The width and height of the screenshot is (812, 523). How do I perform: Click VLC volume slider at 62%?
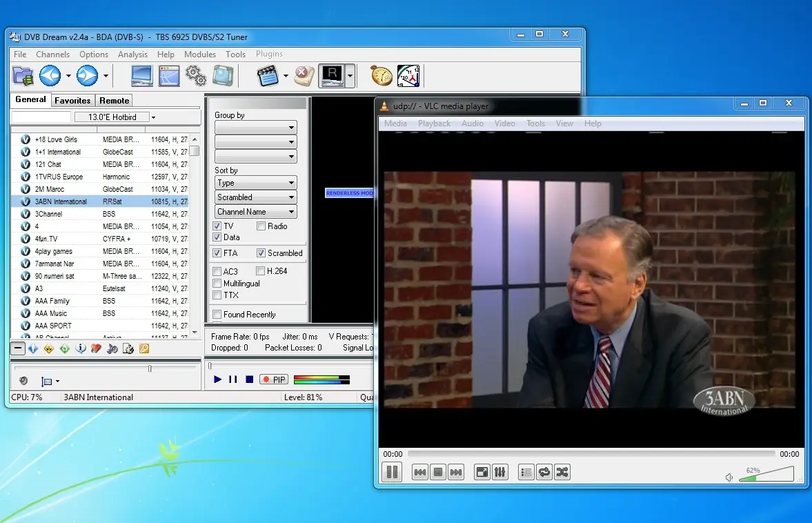point(766,474)
